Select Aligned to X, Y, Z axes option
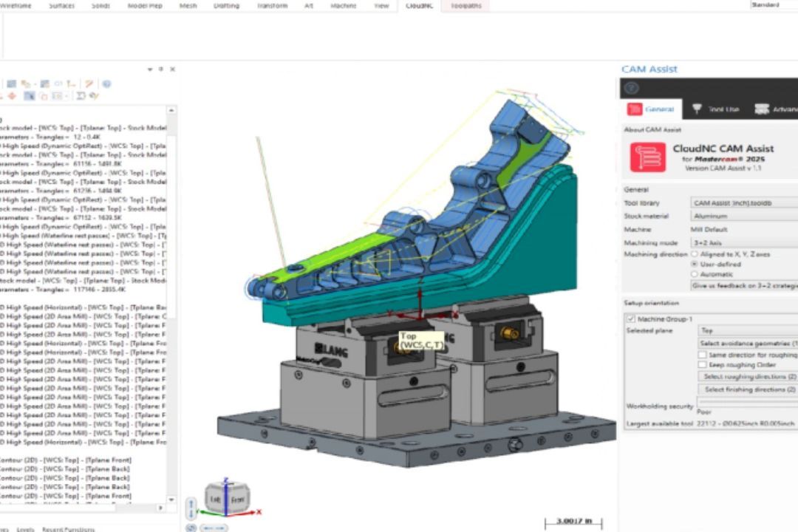 pos(694,254)
